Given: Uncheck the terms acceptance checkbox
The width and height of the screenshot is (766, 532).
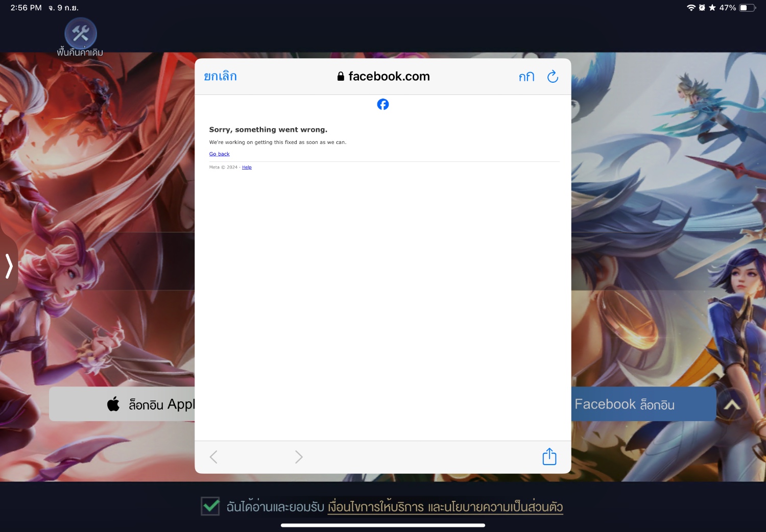Looking at the screenshot, I should click(210, 506).
